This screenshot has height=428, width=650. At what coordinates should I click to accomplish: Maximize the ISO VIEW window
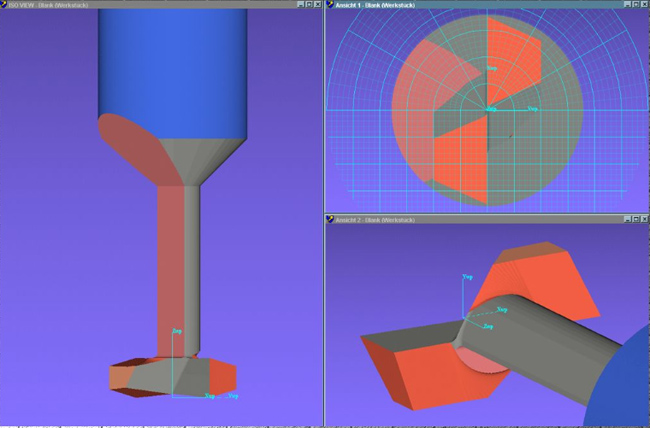[308, 5]
